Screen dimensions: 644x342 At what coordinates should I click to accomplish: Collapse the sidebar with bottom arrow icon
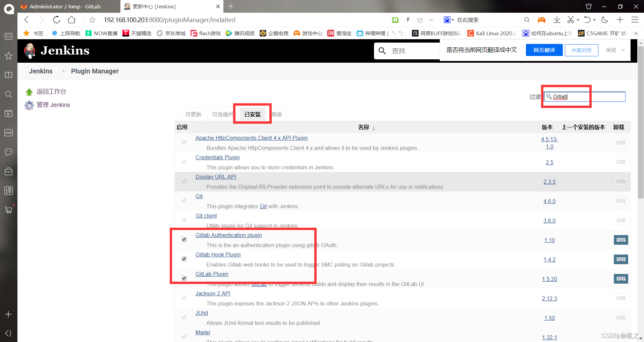point(9,333)
